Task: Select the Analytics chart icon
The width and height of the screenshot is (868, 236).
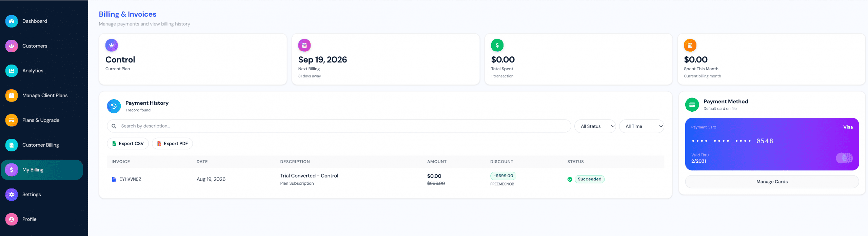Action: click(x=12, y=71)
